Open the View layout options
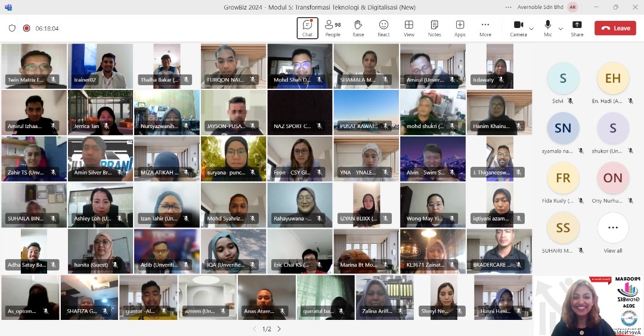Viewport: 644px width, 336px height. point(409,28)
